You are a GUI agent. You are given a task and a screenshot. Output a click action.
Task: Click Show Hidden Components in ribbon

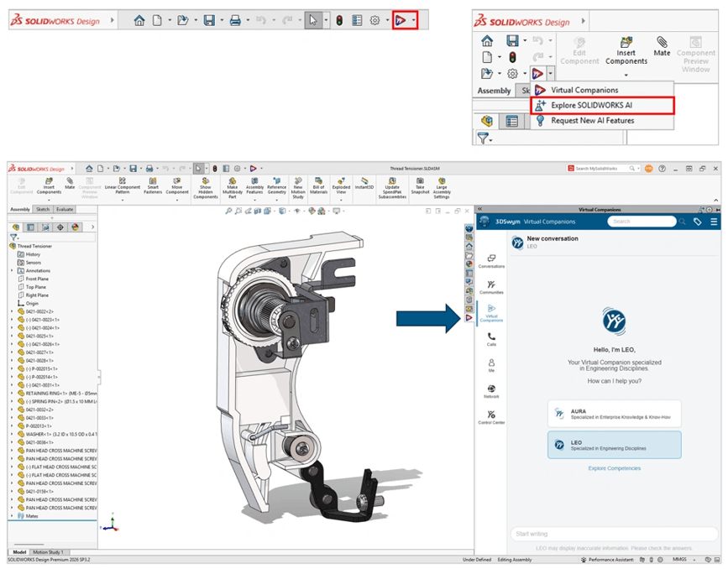(205, 188)
